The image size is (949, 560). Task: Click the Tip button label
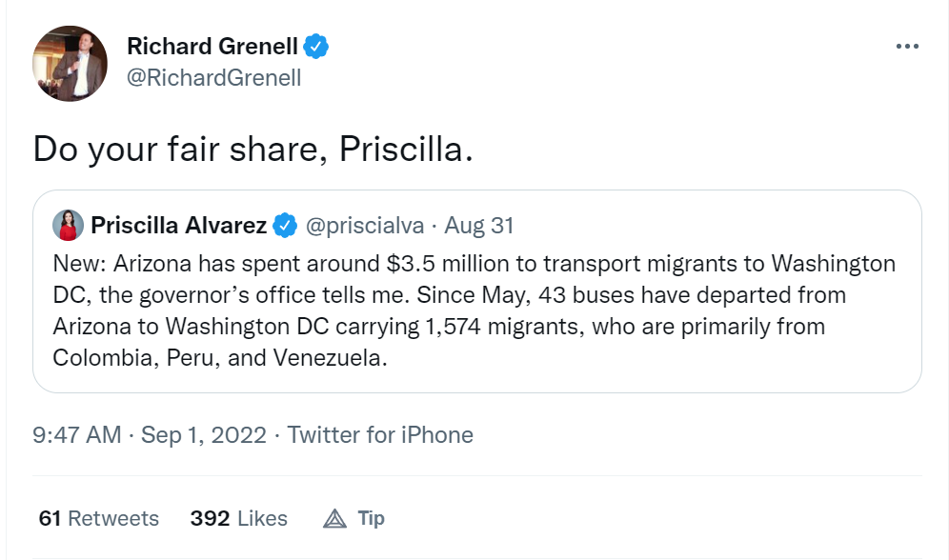click(372, 518)
